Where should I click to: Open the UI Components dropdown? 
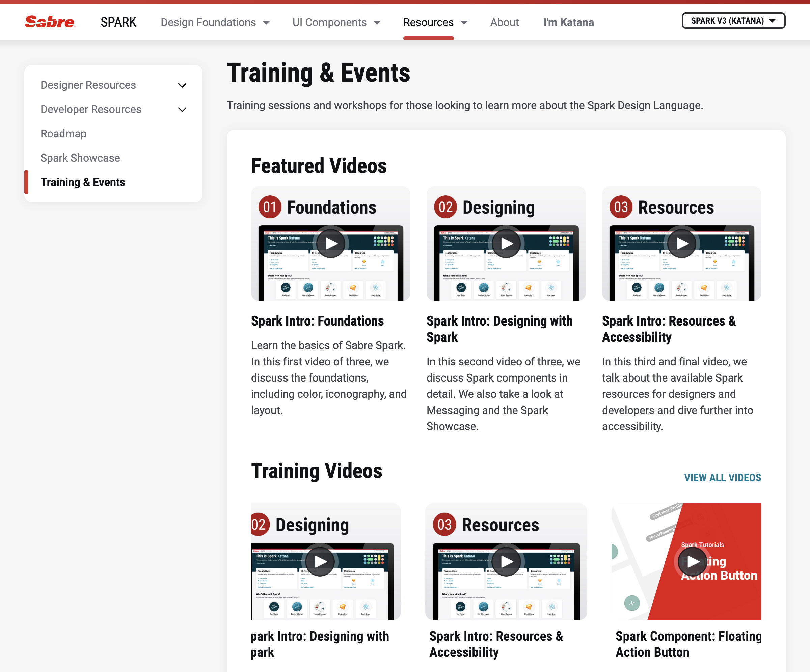pyautogui.click(x=336, y=22)
